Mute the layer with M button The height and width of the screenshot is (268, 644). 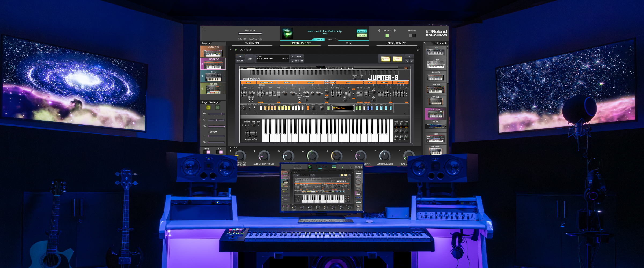[x=208, y=107]
